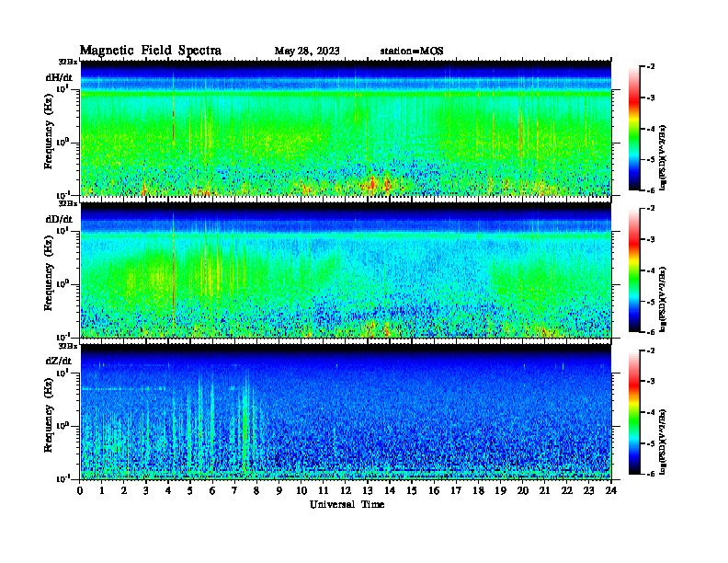Click the 10^-1 frequency tick in dZ/dt panel

pos(63,478)
